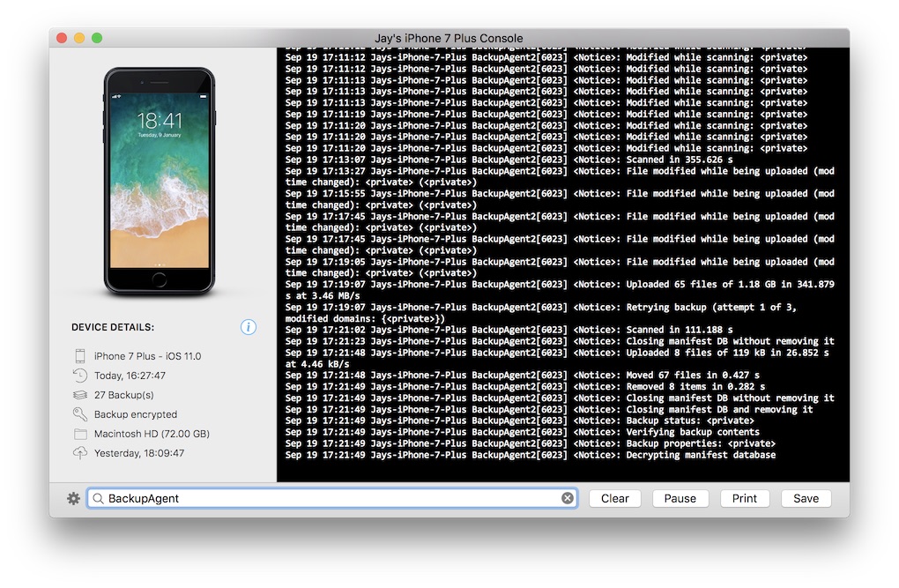The height and width of the screenshot is (588, 899).
Task: Click the magnifying glass search icon
Action: click(x=98, y=498)
